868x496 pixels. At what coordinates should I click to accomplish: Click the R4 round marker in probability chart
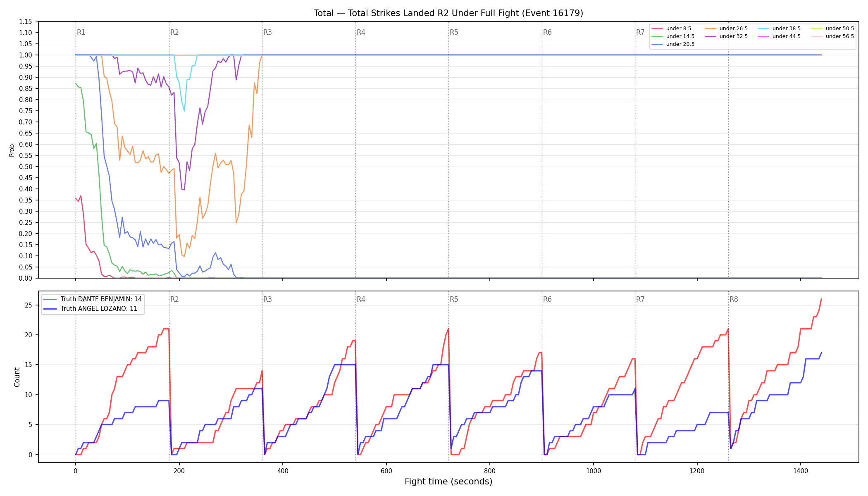[x=361, y=32]
